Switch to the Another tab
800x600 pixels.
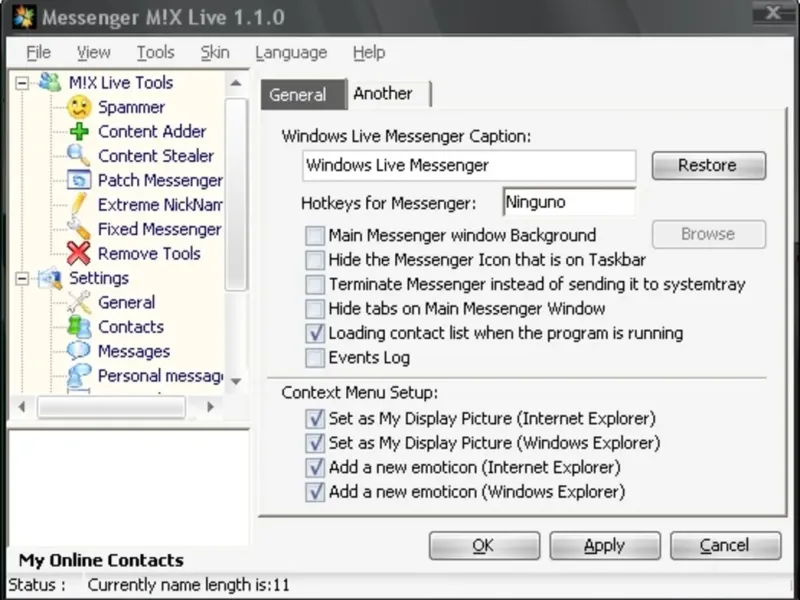tap(383, 94)
